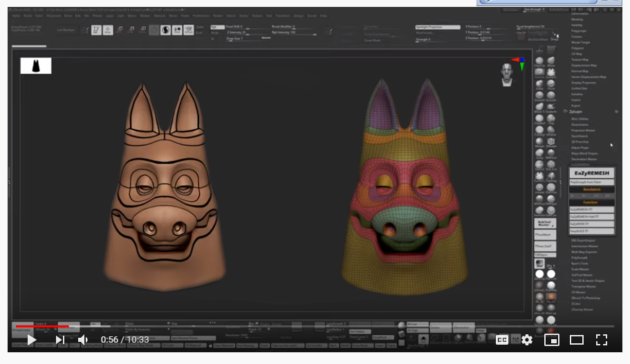Enable theater mode view
This screenshot has width=630, height=364.
[577, 340]
